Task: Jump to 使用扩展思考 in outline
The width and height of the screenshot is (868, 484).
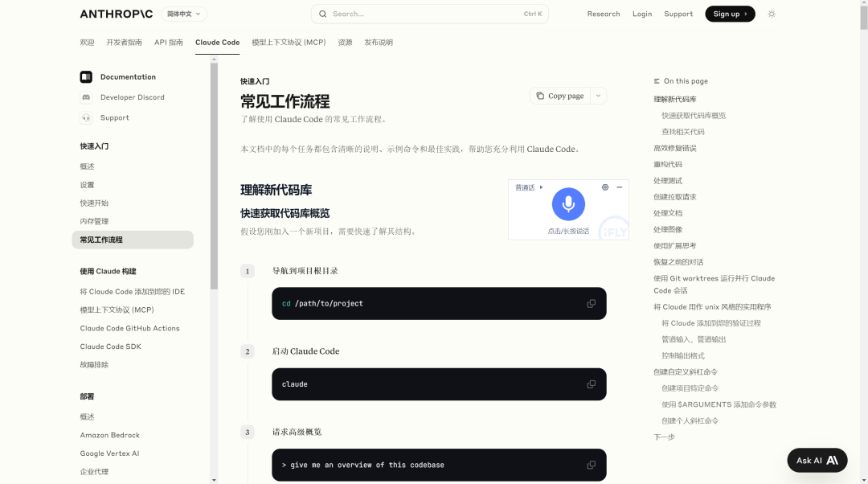Action: (x=675, y=246)
